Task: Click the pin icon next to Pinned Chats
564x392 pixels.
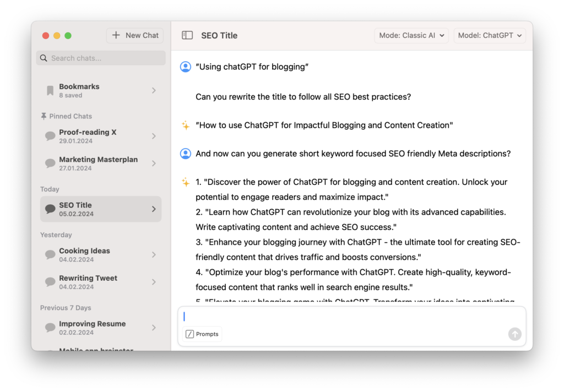Action: tap(44, 116)
